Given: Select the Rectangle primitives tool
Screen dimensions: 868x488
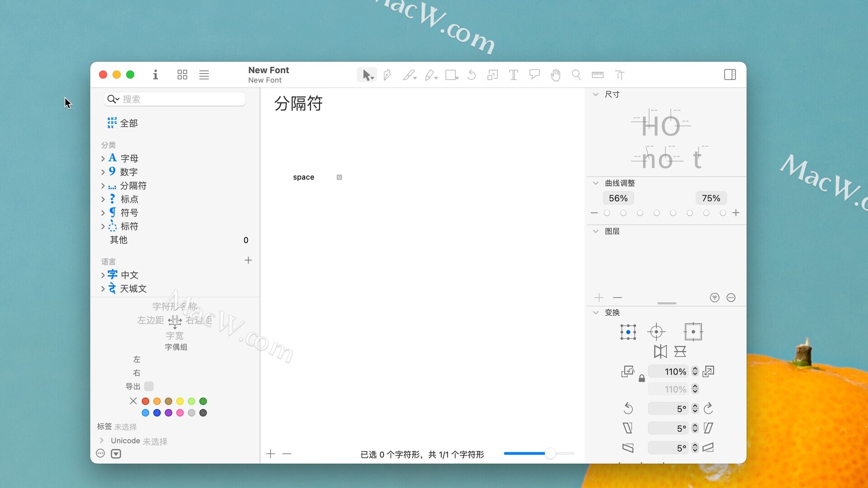Looking at the screenshot, I should 452,75.
